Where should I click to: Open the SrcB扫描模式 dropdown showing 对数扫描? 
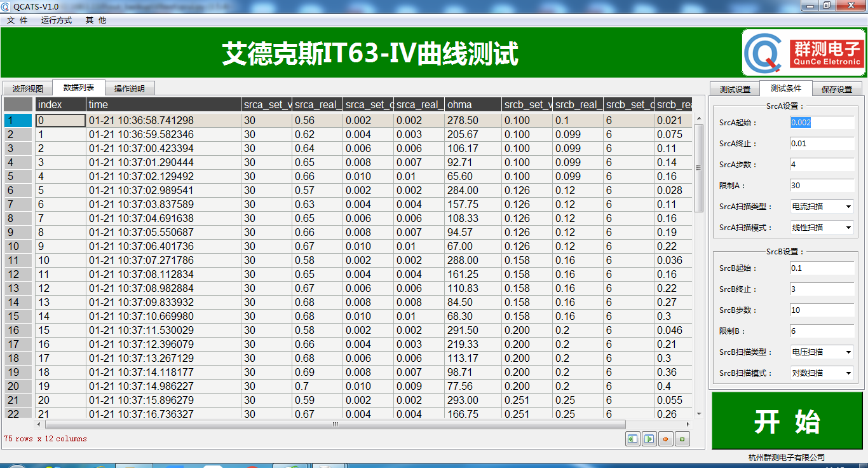pyautogui.click(x=821, y=373)
